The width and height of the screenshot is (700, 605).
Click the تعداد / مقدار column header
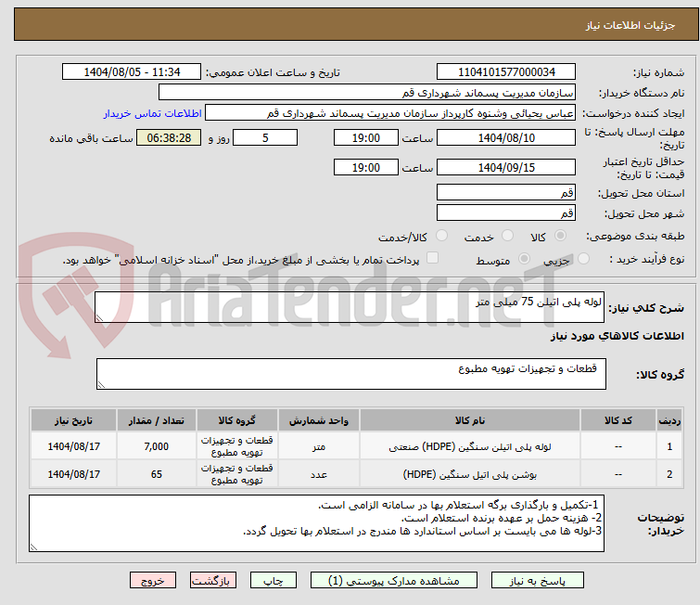(x=157, y=420)
